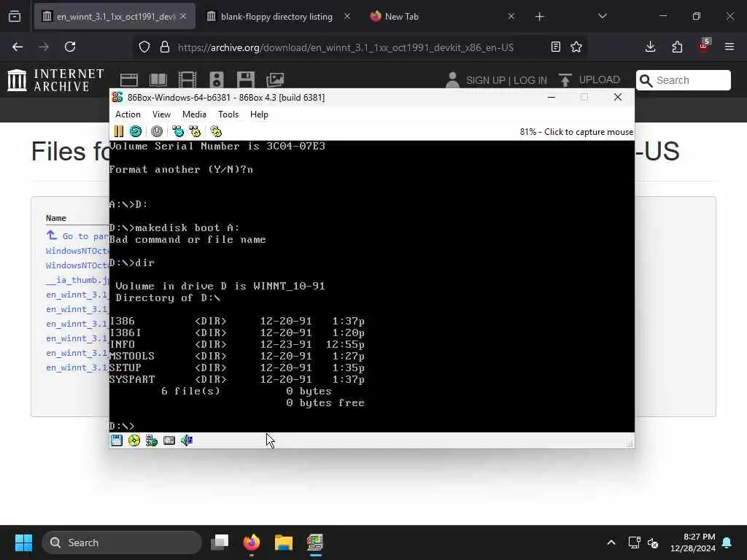Click the SIGN UP link

pos(484,80)
